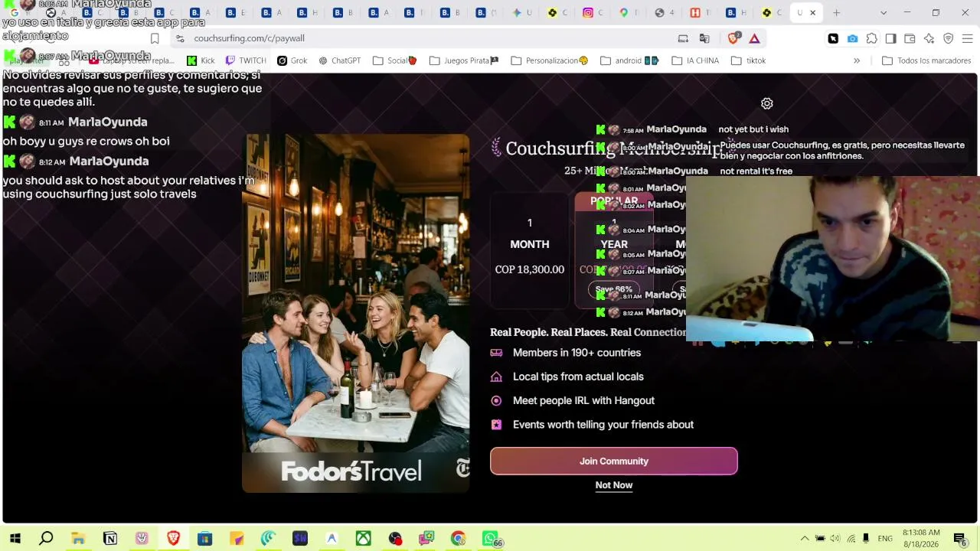Expand the android bookmarks folder
The height and width of the screenshot is (551, 980).
click(x=629, y=60)
